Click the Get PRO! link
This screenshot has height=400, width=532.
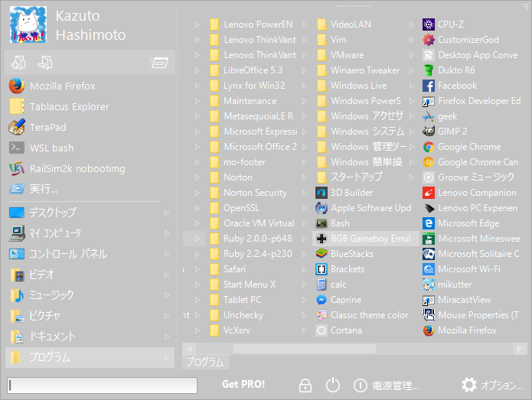point(243,384)
